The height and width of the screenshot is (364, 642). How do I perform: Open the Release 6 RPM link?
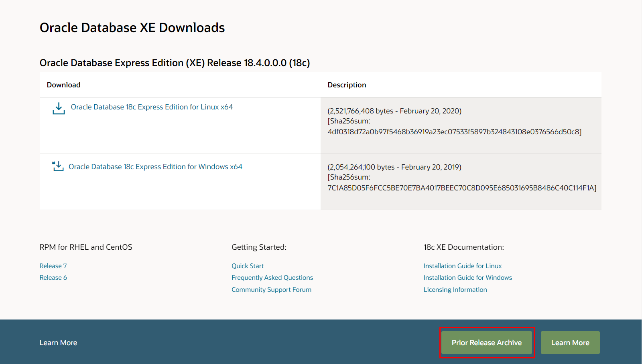coord(53,277)
